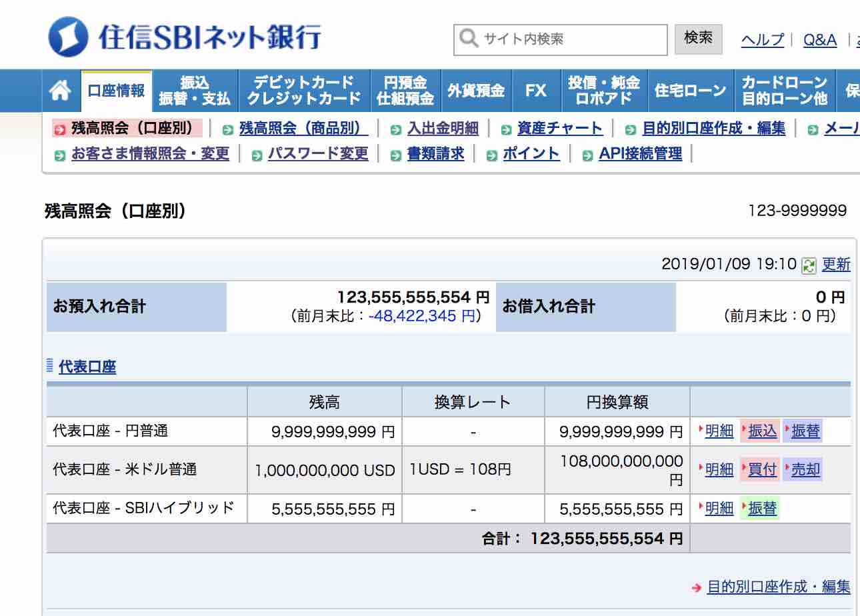Click arrow icon beside API接続管理
The height and width of the screenshot is (616, 860).
point(587,155)
